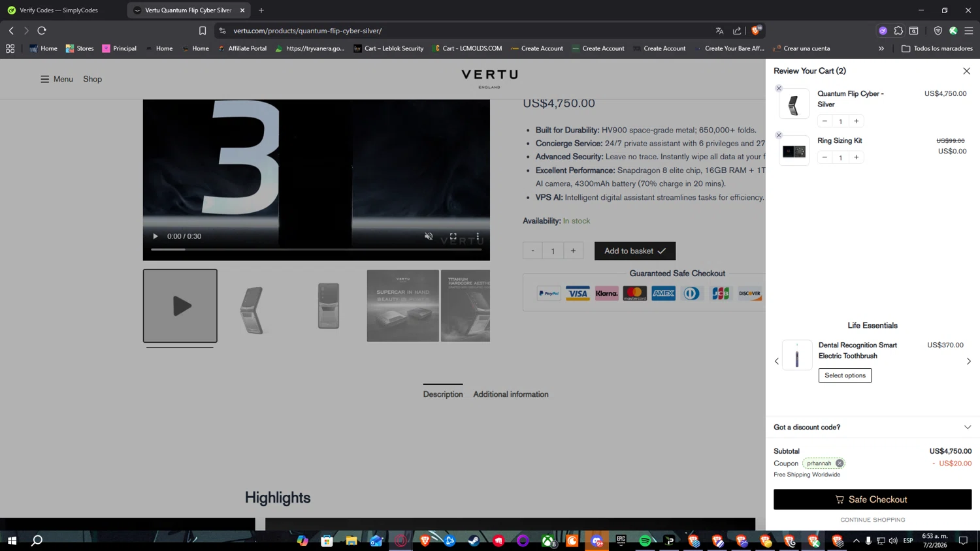This screenshot has width=980, height=551.
Task: Open the Affiliate Portal bookmark
Action: click(x=242, y=48)
